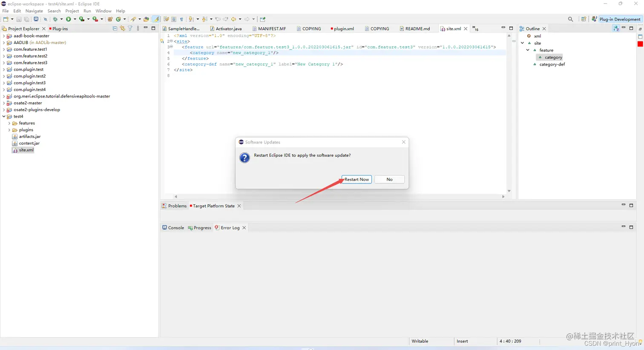Open the Navigate menu
The image size is (644, 350).
click(x=34, y=11)
